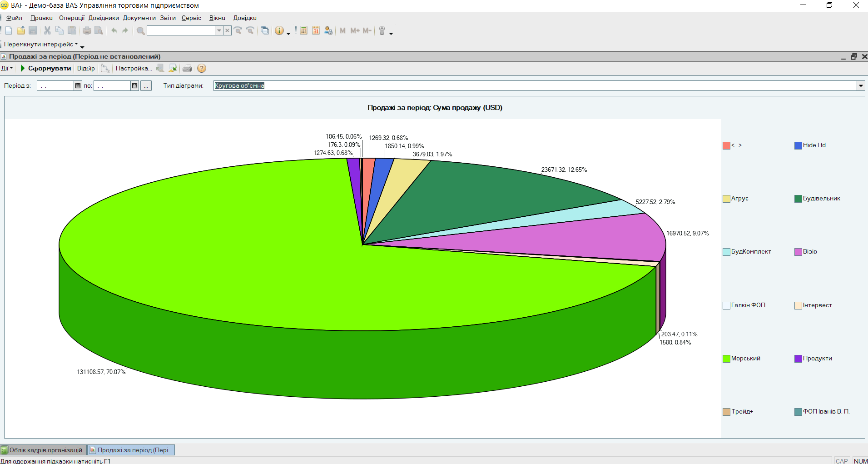Click the user list icon in toolbar

[x=328, y=30]
